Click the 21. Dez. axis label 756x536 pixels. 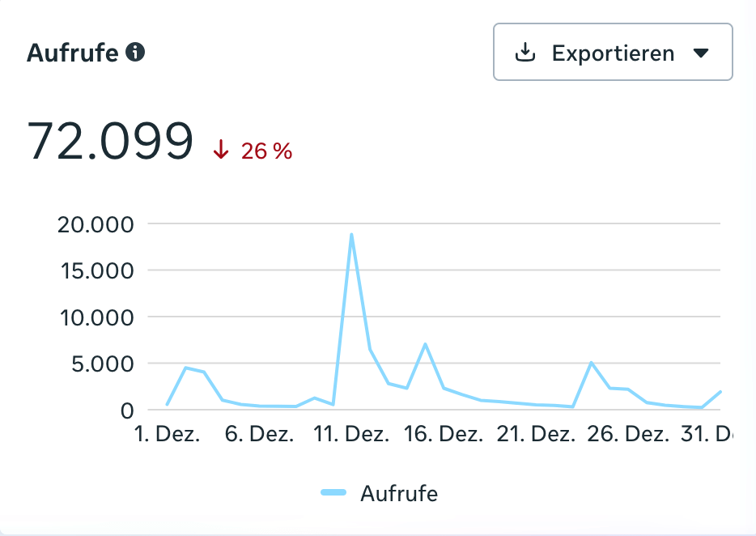tap(536, 434)
